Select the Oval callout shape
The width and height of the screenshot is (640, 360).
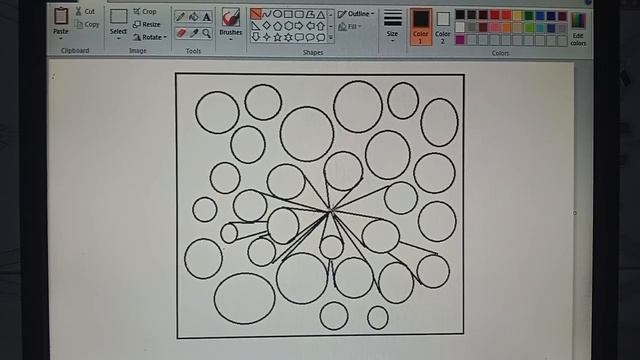(310, 37)
